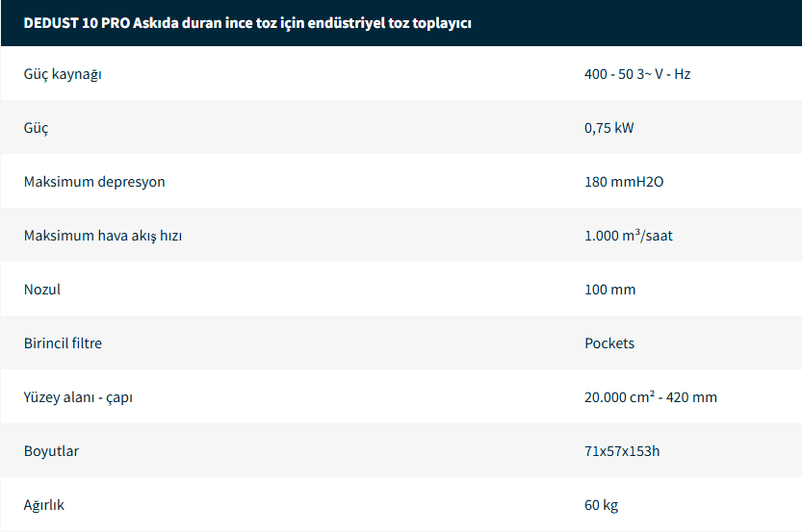
Task: Select the dimensions value '71x57x153h'
Action: [x=622, y=451]
